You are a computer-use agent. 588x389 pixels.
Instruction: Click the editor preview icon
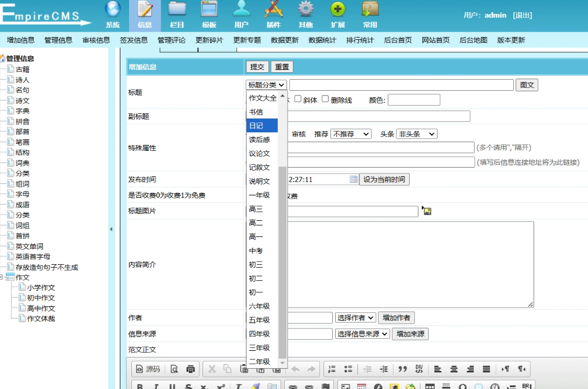click(x=174, y=369)
